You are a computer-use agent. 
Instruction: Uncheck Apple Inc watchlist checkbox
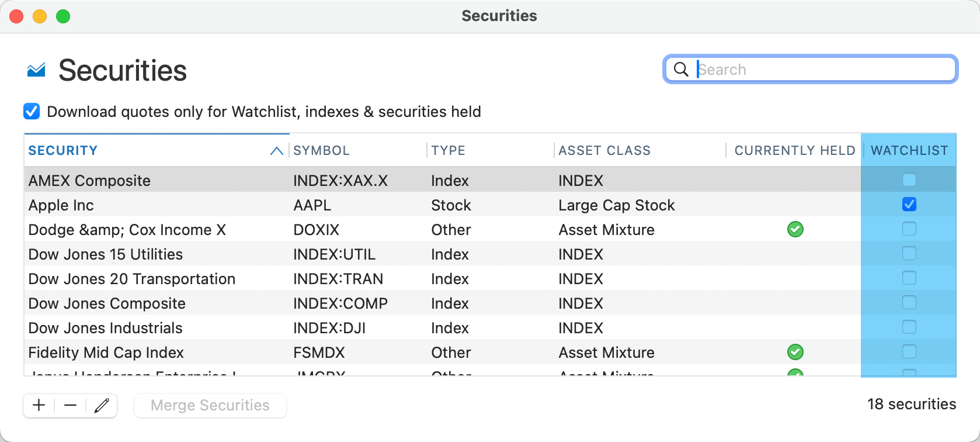tap(909, 205)
